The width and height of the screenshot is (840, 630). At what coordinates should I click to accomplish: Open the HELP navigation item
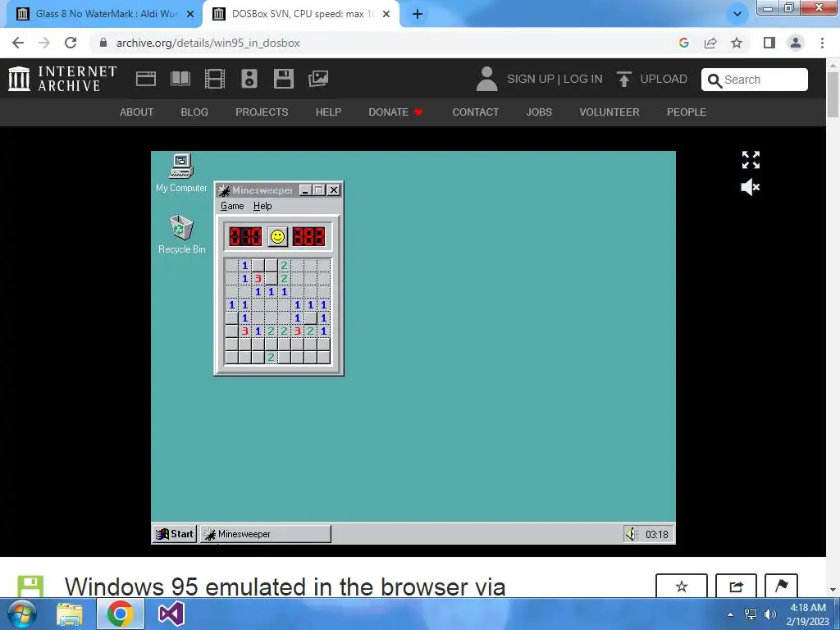tap(328, 112)
